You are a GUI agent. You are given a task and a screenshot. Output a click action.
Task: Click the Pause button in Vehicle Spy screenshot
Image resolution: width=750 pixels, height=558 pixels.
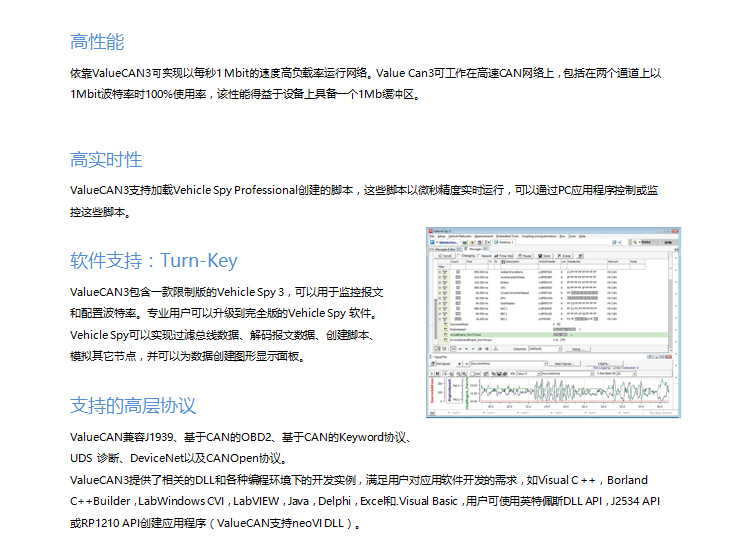click(525, 256)
